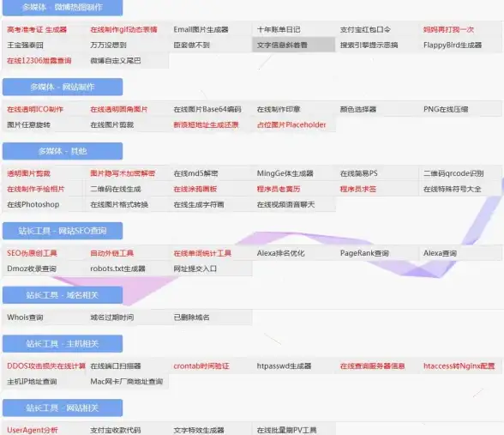
Task: Open 万万没想到 link
Action: point(108,45)
